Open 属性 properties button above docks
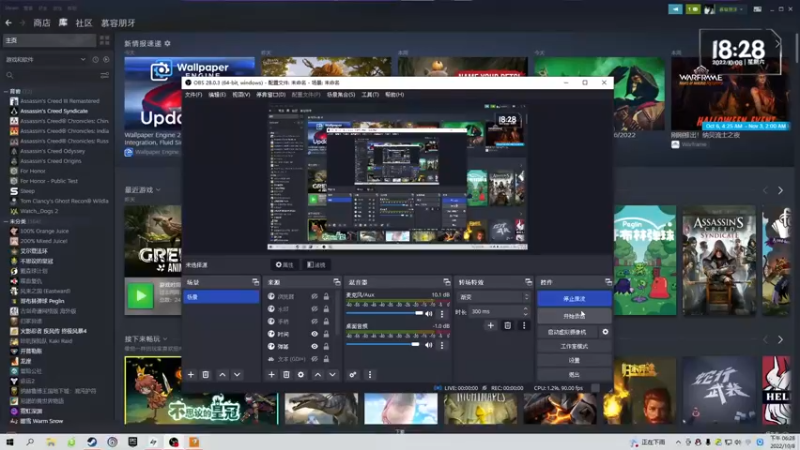 (x=285, y=265)
